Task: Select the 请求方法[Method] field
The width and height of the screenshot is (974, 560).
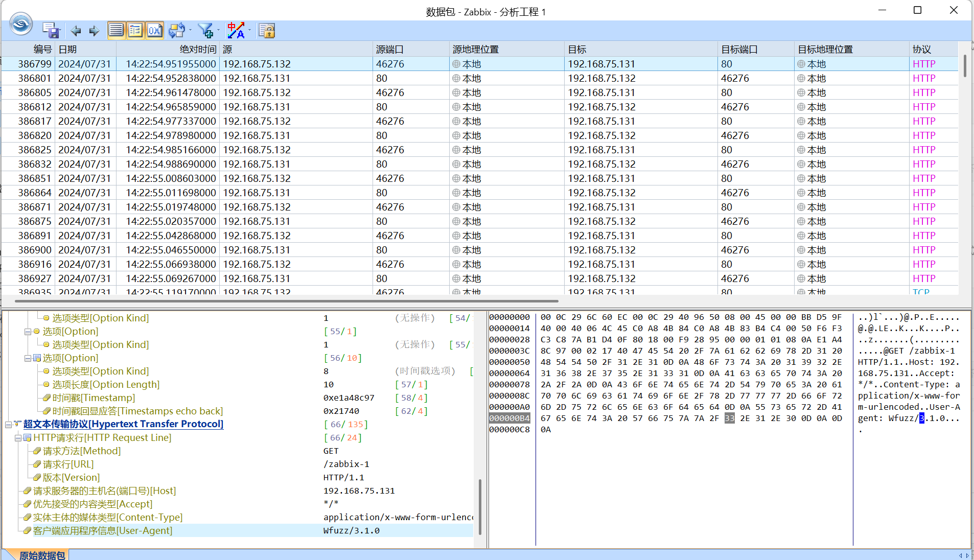Action: [82, 451]
